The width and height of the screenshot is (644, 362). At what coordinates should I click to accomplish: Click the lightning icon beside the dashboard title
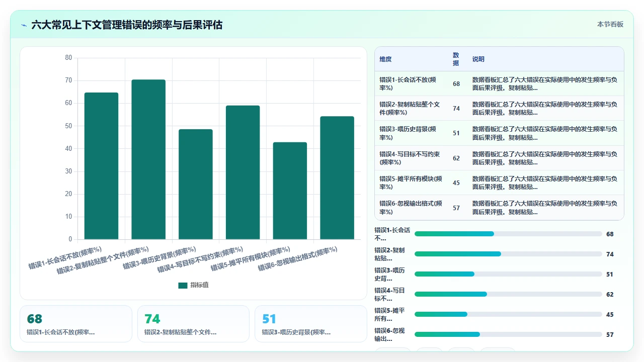24,25
